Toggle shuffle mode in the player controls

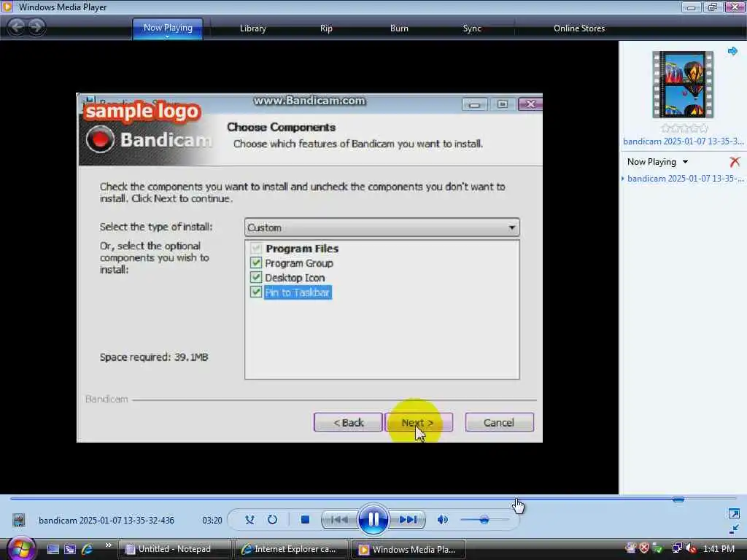tap(249, 519)
